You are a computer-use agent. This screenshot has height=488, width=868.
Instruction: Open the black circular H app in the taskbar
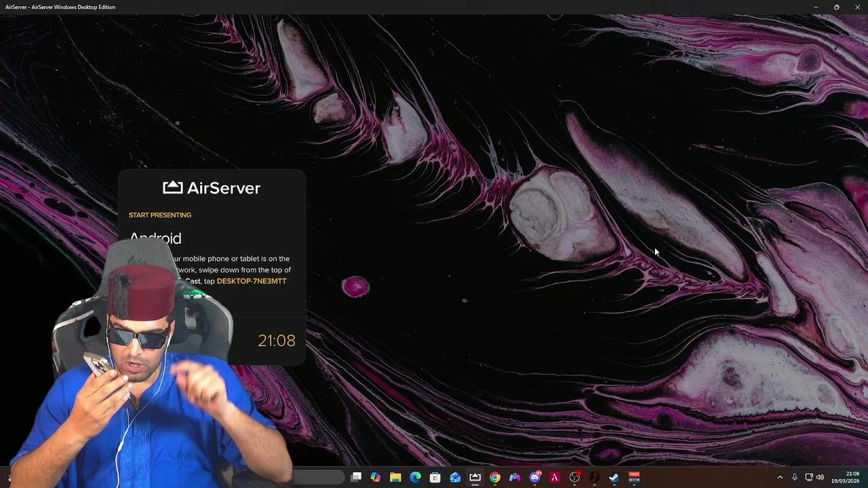coord(595,477)
